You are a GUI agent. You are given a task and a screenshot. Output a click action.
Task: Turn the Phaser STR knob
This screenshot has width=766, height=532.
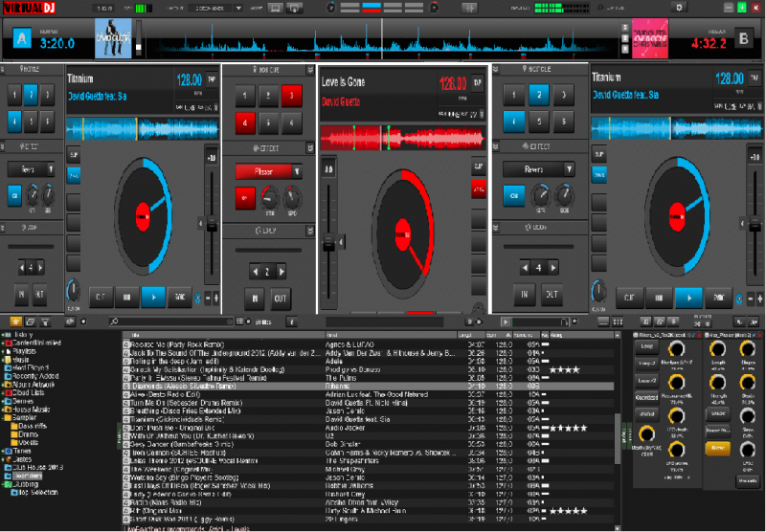click(269, 197)
